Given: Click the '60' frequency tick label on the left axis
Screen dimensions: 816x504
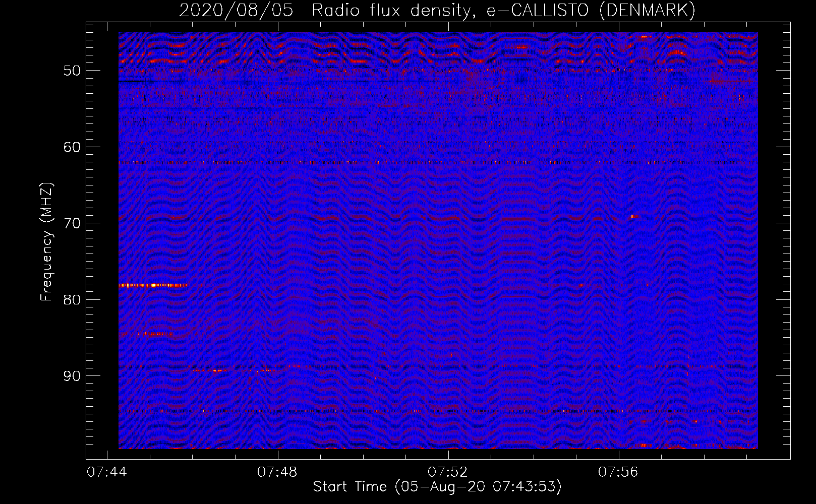Looking at the screenshot, I should [72, 147].
